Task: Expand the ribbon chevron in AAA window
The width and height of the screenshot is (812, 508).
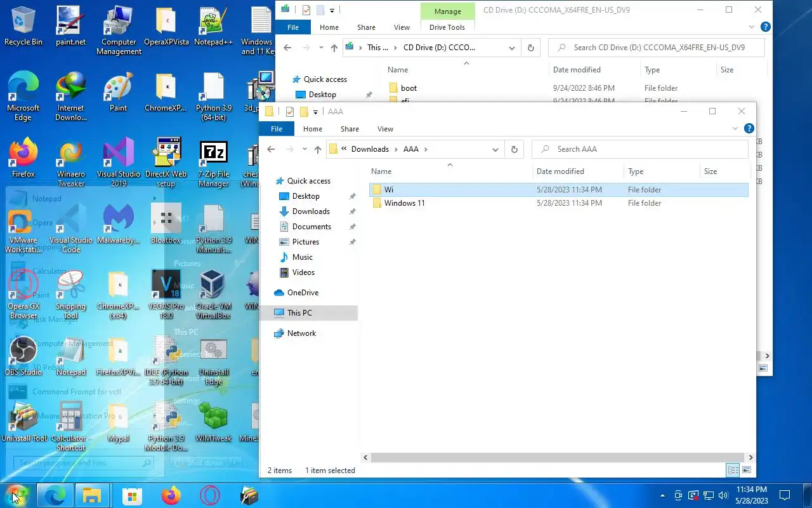Action: pyautogui.click(x=735, y=128)
